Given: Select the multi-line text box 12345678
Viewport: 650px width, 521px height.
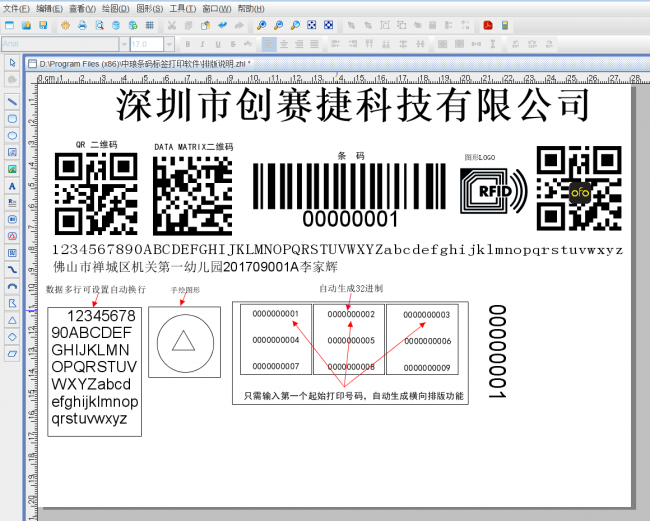Looking at the screenshot, I should click(x=95, y=371).
